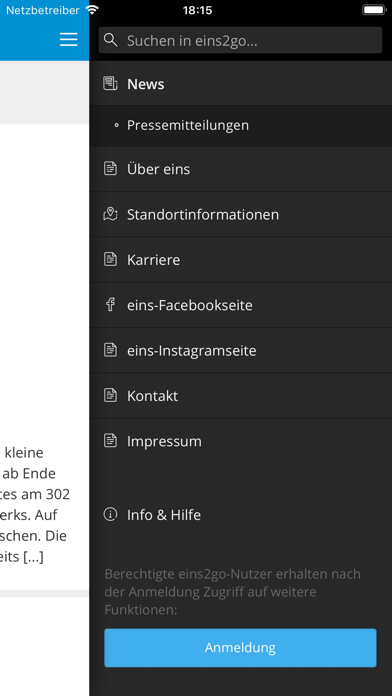Viewport: 392px width, 696px height.
Task: Click the Karriere document icon
Action: click(110, 259)
